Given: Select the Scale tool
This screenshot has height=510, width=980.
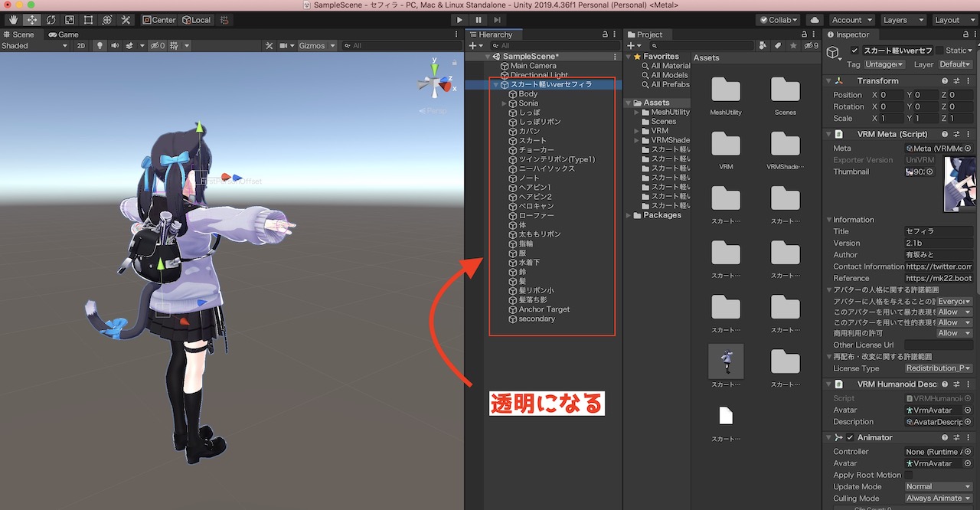Looking at the screenshot, I should (70, 19).
